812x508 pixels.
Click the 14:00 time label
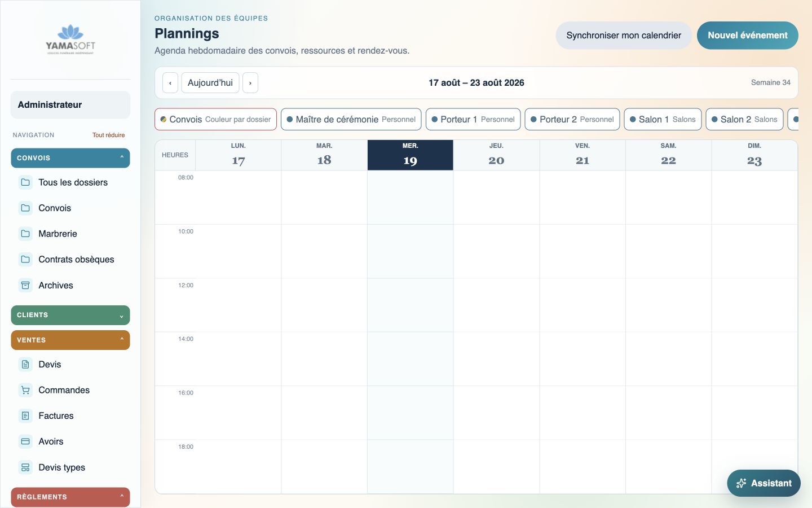(x=186, y=339)
